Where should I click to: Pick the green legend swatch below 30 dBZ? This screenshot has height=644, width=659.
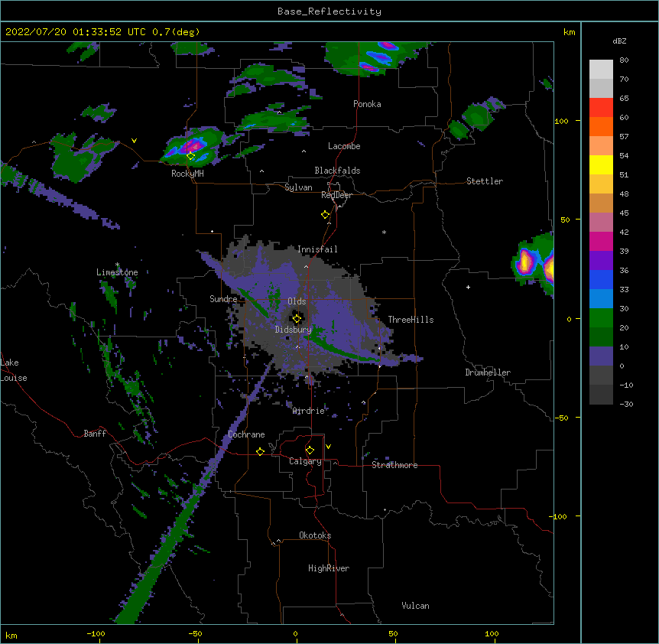(601, 318)
